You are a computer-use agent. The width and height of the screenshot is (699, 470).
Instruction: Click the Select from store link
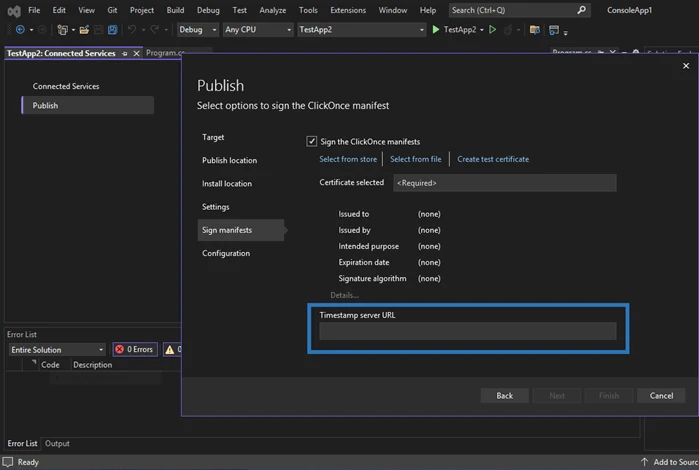pos(348,159)
